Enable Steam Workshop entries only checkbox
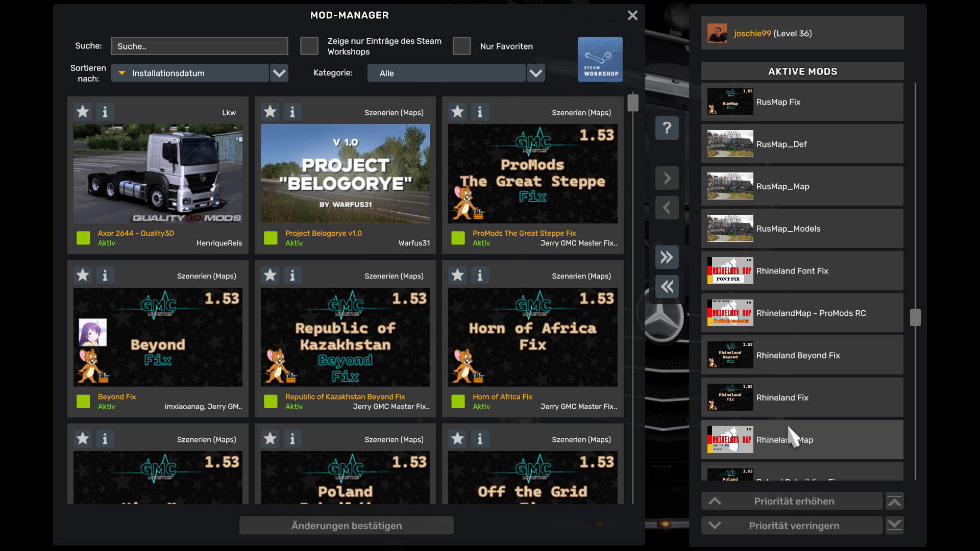Image resolution: width=980 pixels, height=551 pixels. click(309, 46)
